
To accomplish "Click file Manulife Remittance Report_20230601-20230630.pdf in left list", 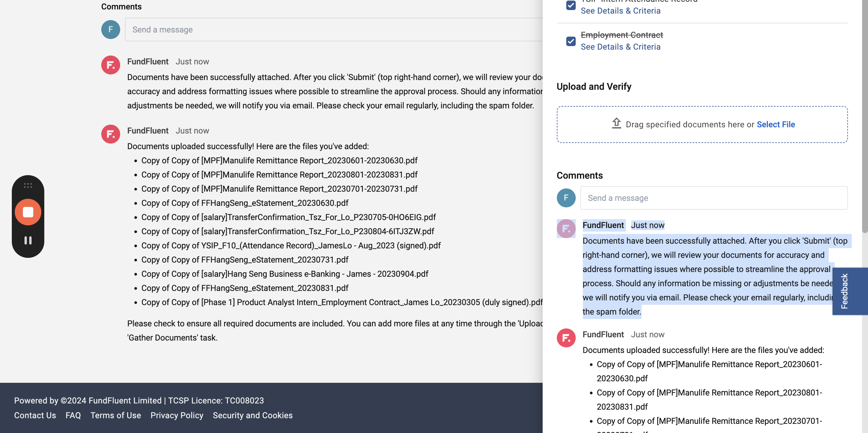I will pyautogui.click(x=279, y=160).
